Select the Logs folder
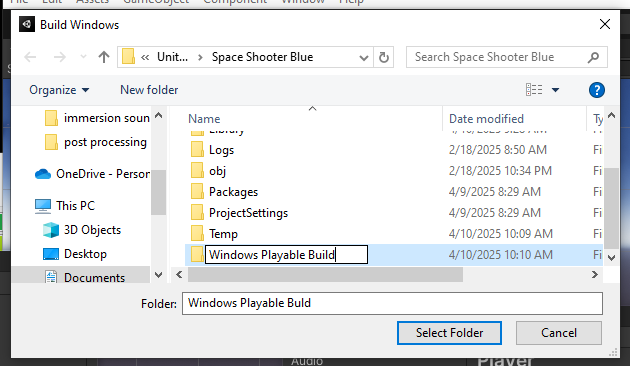The height and width of the screenshot is (366, 630). (221, 150)
